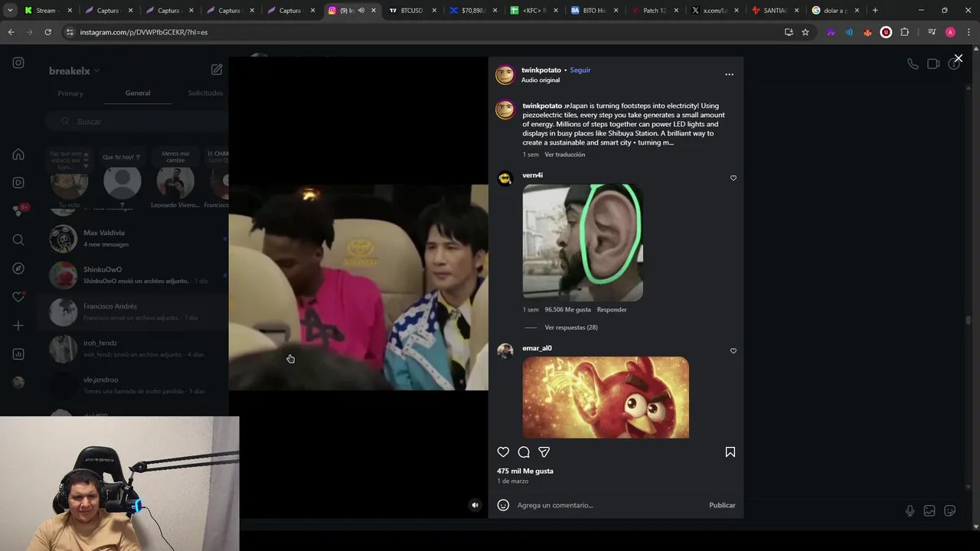Open Search in the Instagram sidebar
This screenshot has width=980, height=551.
(x=18, y=240)
